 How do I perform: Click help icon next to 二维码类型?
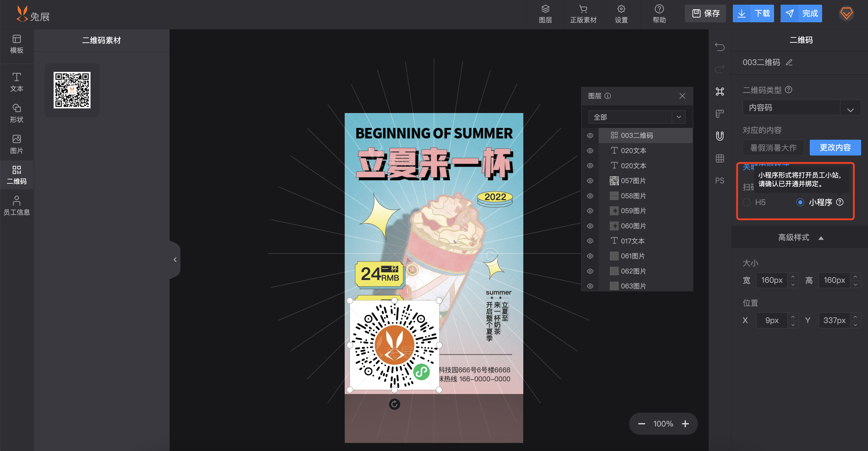coord(788,90)
